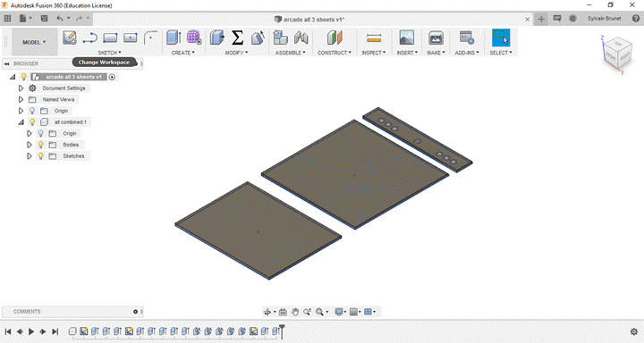Toggle visibility of top-level Origin folder
This screenshot has width=644, height=343.
point(32,111)
